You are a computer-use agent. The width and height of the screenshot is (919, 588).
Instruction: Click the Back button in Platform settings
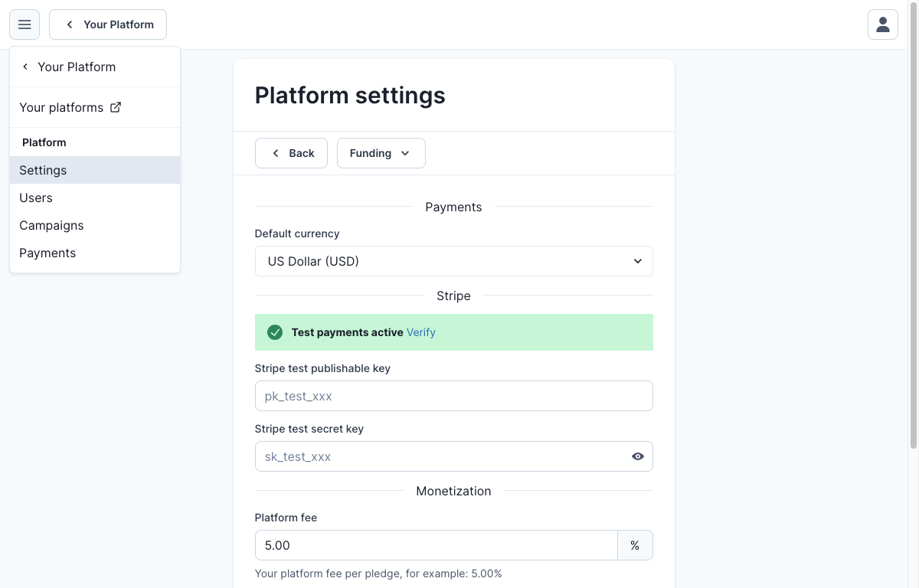tap(291, 153)
